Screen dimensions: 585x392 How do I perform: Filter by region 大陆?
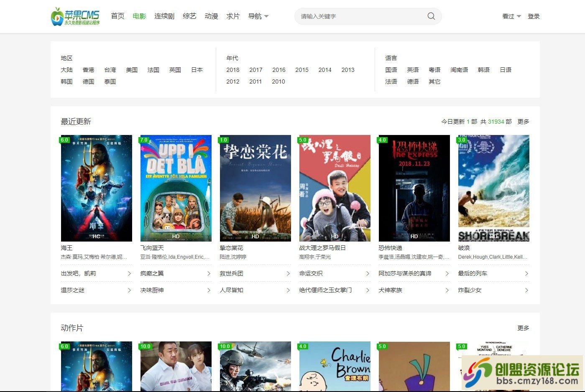pyautogui.click(x=66, y=70)
